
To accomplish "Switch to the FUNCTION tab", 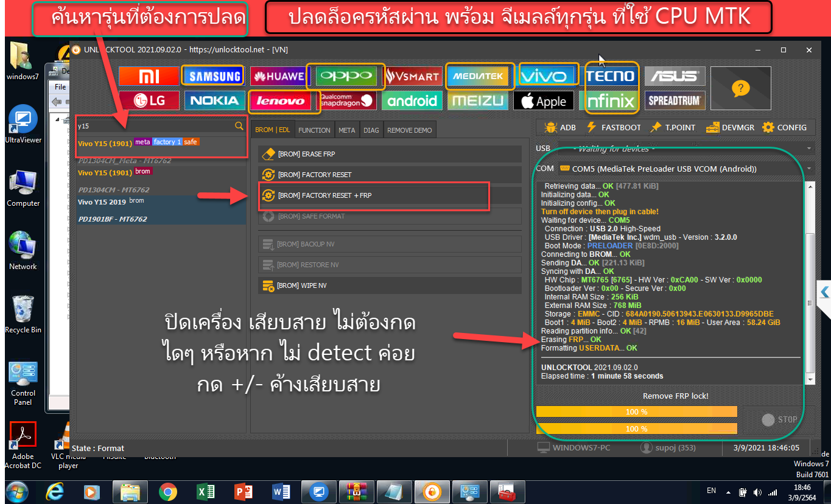I will [x=314, y=130].
